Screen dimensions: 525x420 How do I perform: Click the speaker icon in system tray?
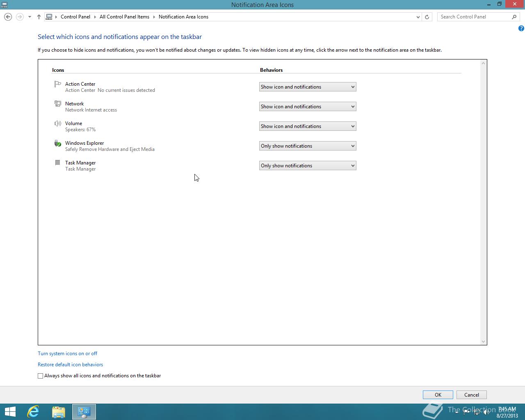pos(486,412)
